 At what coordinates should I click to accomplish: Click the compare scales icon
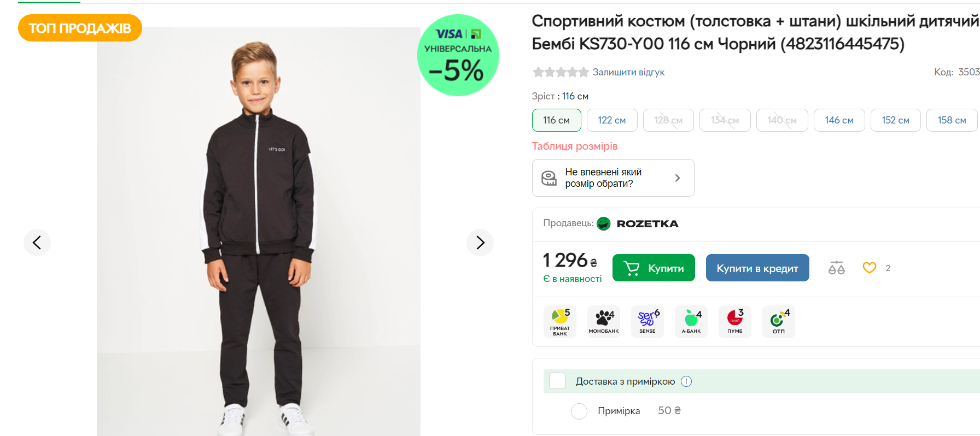(836, 268)
